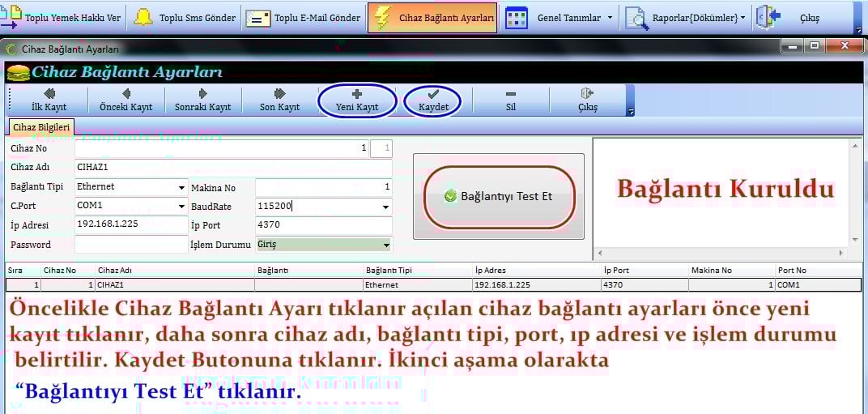Delete the record with Sil
This screenshot has height=414, width=868.
click(x=510, y=100)
